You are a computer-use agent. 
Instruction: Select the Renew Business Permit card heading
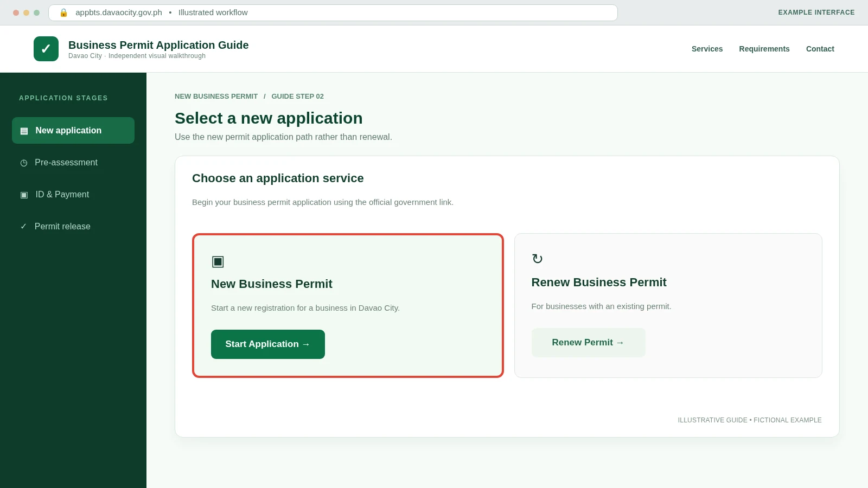(599, 282)
